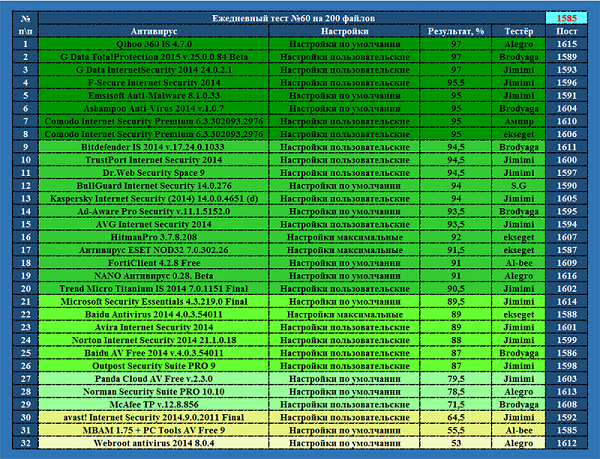Open post number 1612 link
Image resolution: width=600 pixels, height=459 pixels.
pyautogui.click(x=564, y=443)
